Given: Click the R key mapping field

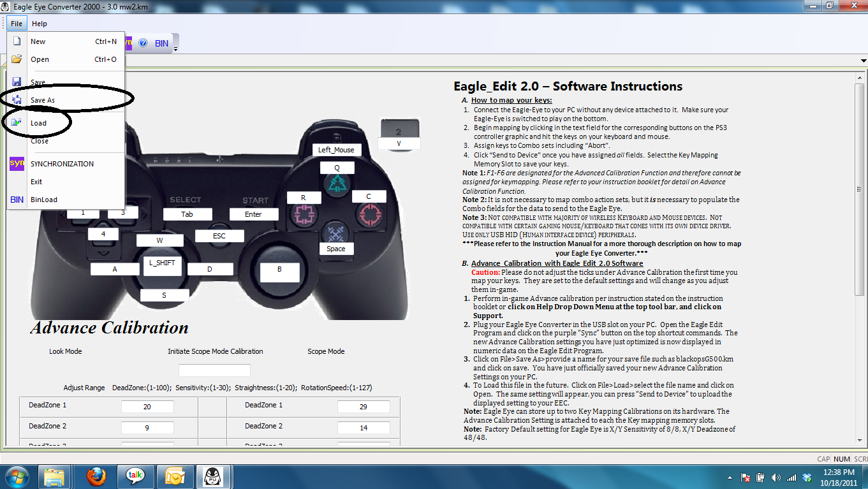Looking at the screenshot, I should pos(304,198).
